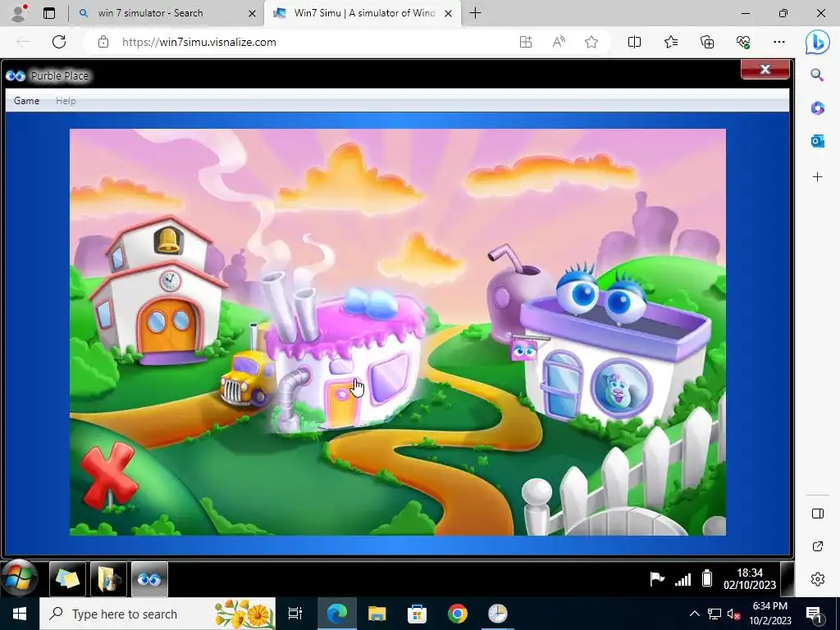The height and width of the screenshot is (630, 840).
Task: Select the Purble Place eyes taskbar button
Action: click(x=149, y=579)
